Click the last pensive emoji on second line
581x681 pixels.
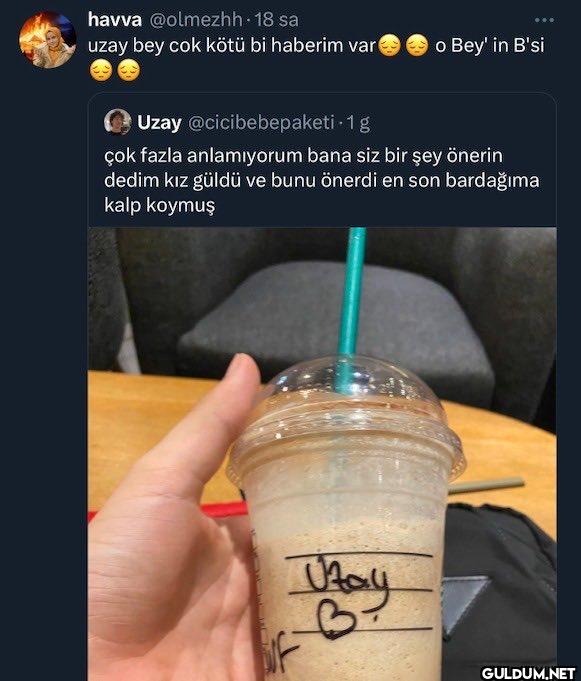tap(129, 71)
